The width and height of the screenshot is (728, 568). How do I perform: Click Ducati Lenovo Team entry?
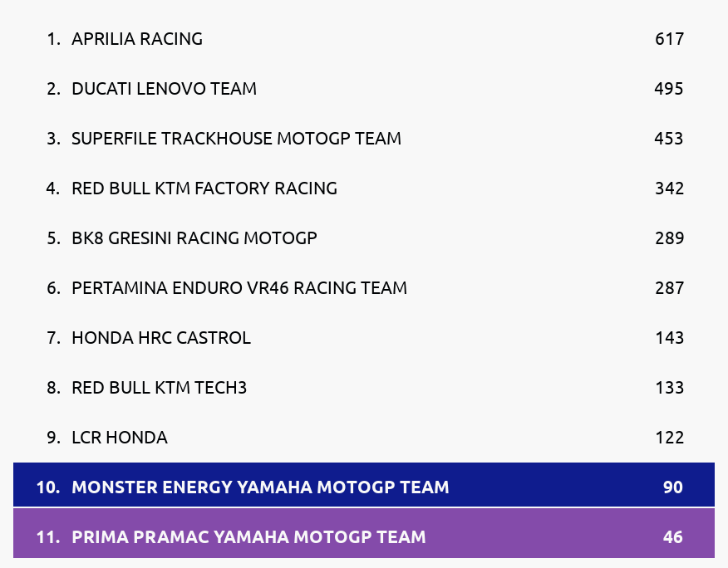point(364,89)
